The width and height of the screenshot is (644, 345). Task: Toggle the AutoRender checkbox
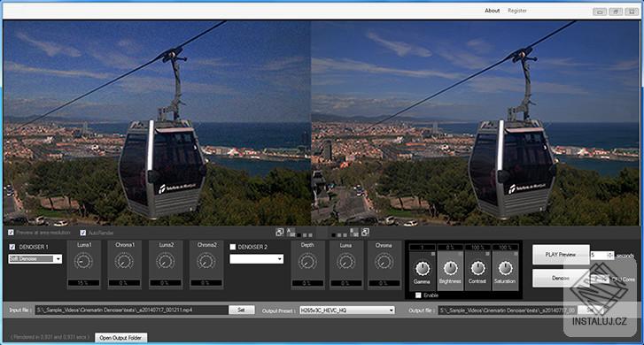pos(83,233)
